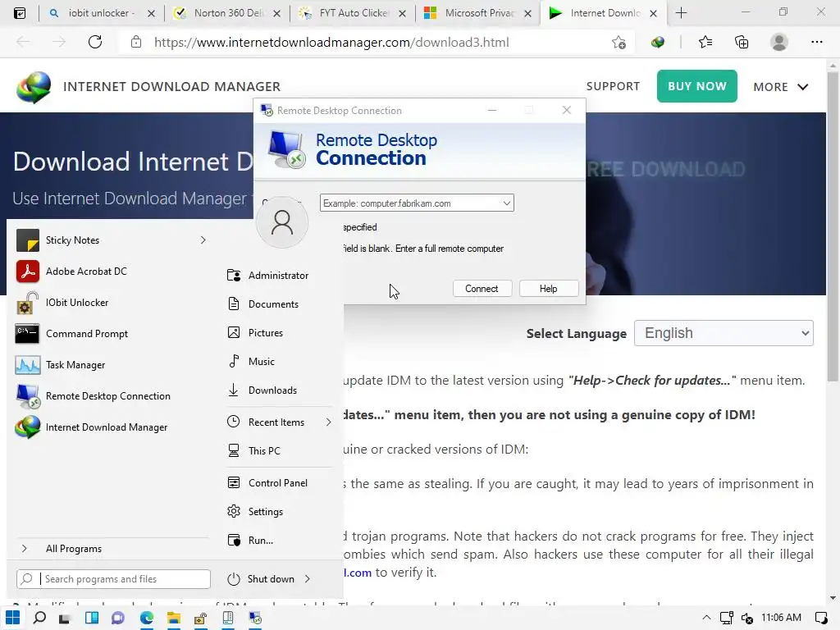Viewport: 840px width, 630px height.
Task: Show hidden system tray icons
Action: (x=706, y=618)
